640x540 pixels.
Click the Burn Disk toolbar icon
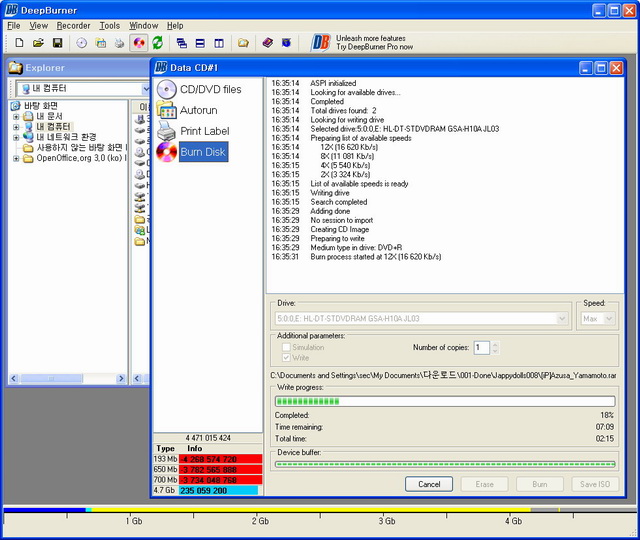(139, 42)
